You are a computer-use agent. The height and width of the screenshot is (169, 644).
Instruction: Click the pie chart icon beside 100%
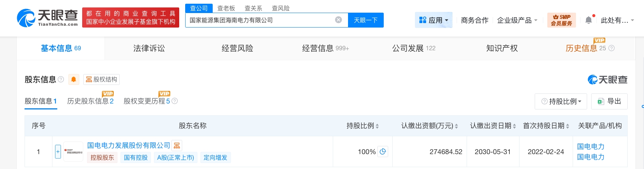[383, 152]
